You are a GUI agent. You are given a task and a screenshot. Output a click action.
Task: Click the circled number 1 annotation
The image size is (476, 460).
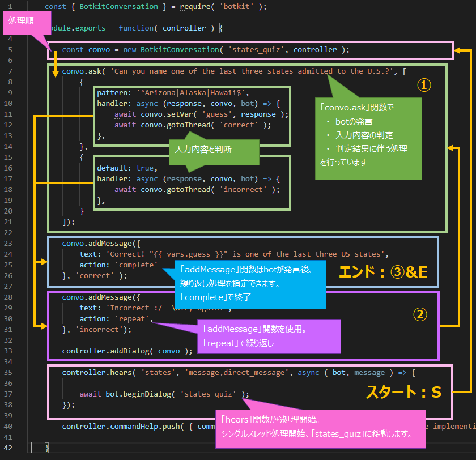[x=424, y=85]
